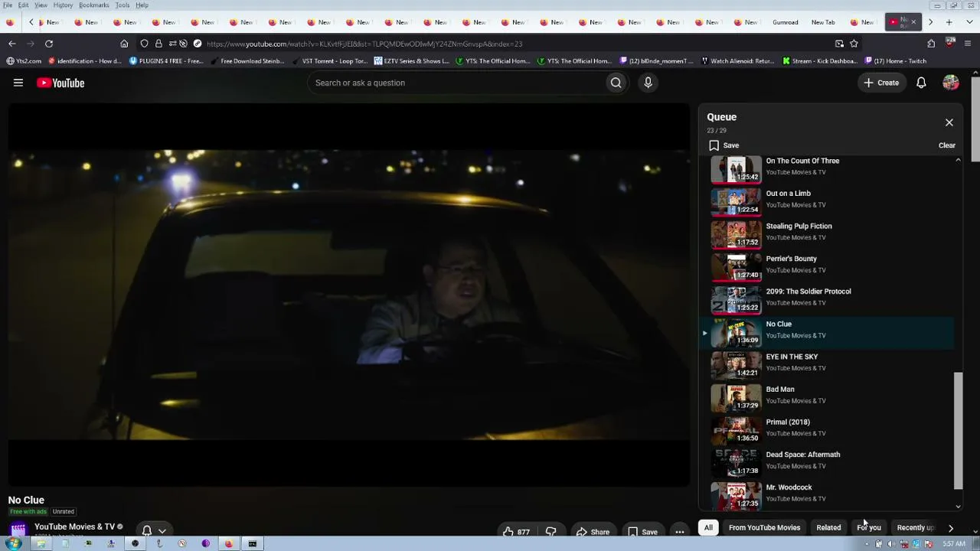Open more actions ellipsis under video
This screenshot has height=551, width=980.
tap(679, 532)
